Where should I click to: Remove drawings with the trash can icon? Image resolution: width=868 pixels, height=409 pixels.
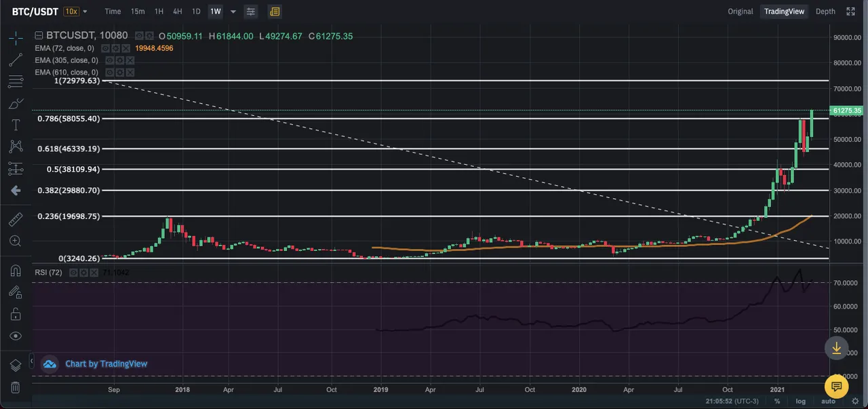[15, 387]
